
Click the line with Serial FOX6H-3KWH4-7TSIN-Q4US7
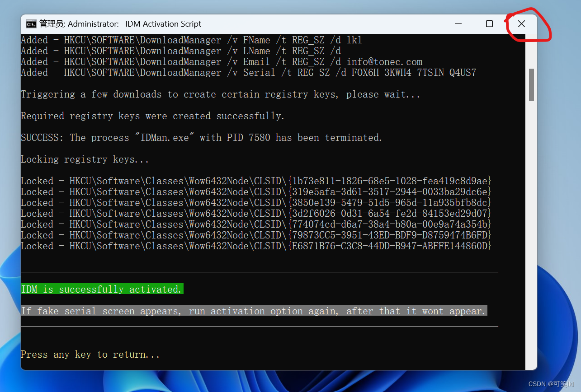click(249, 73)
